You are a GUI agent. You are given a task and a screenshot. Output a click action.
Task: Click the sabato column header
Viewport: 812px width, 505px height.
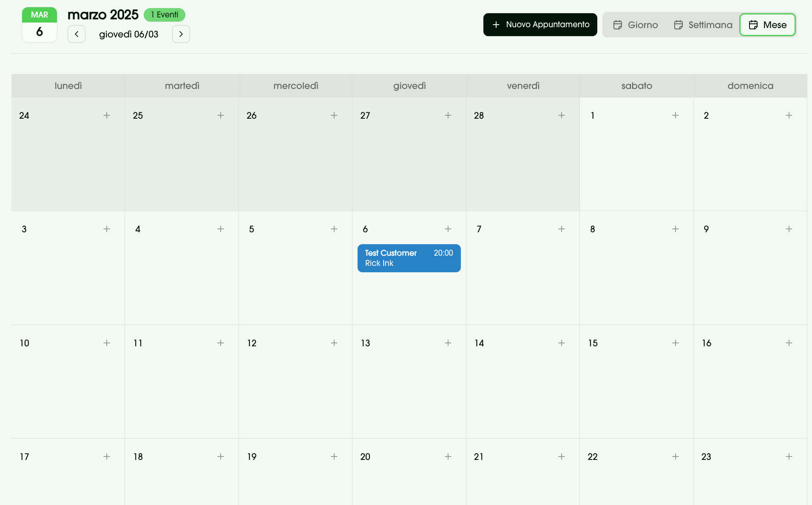[637, 86]
